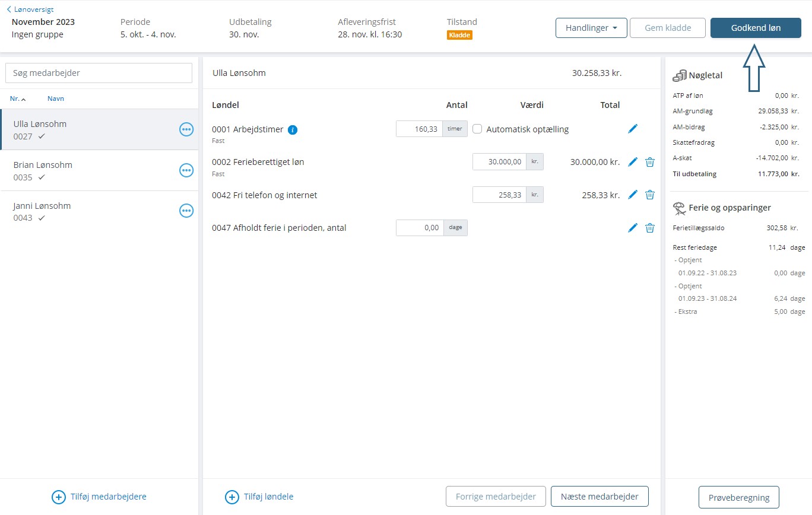This screenshot has width=812, height=515.
Task: Edit the 0002 Ferieberettiget løn line
Action: [x=633, y=162]
